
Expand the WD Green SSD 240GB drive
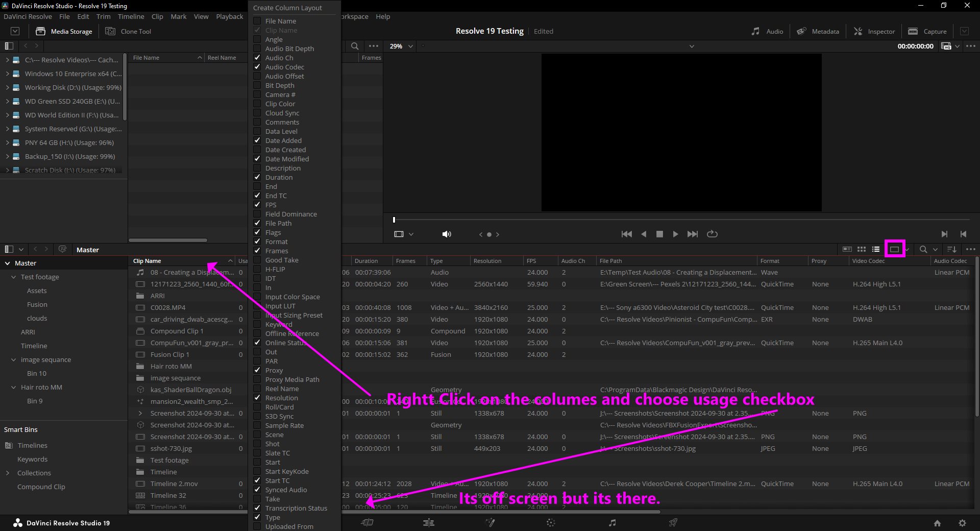pos(7,101)
